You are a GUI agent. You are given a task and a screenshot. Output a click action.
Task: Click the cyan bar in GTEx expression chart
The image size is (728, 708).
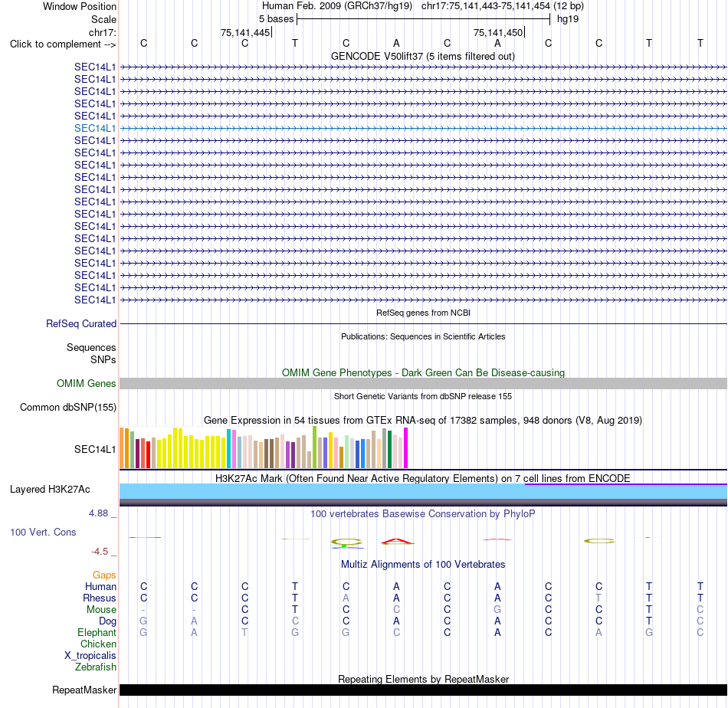click(x=228, y=448)
